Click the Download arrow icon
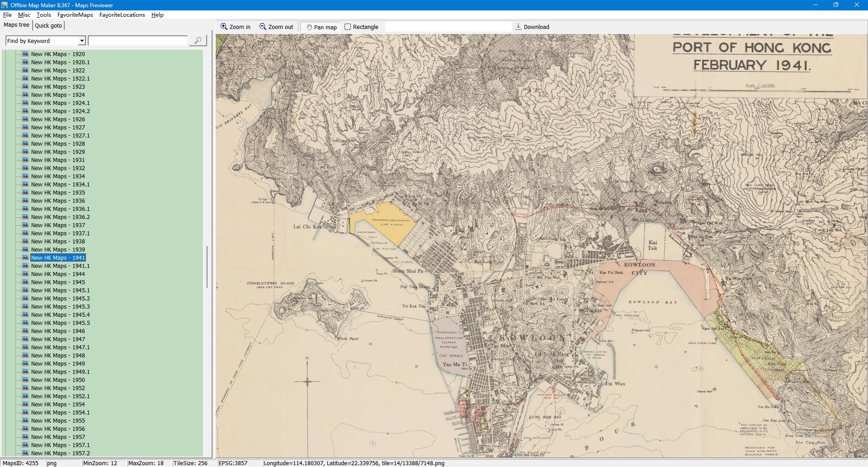The width and height of the screenshot is (868, 467). (x=519, y=27)
